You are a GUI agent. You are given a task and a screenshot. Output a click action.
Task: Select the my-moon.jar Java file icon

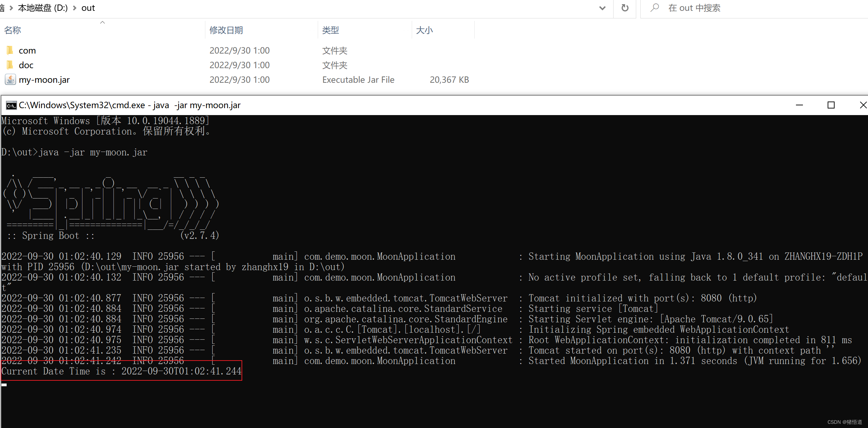click(10, 80)
